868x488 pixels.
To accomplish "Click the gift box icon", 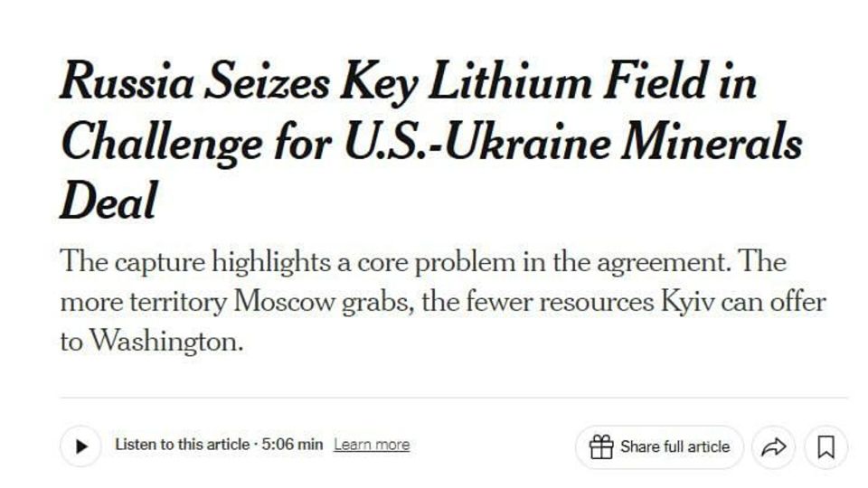I will [601, 447].
